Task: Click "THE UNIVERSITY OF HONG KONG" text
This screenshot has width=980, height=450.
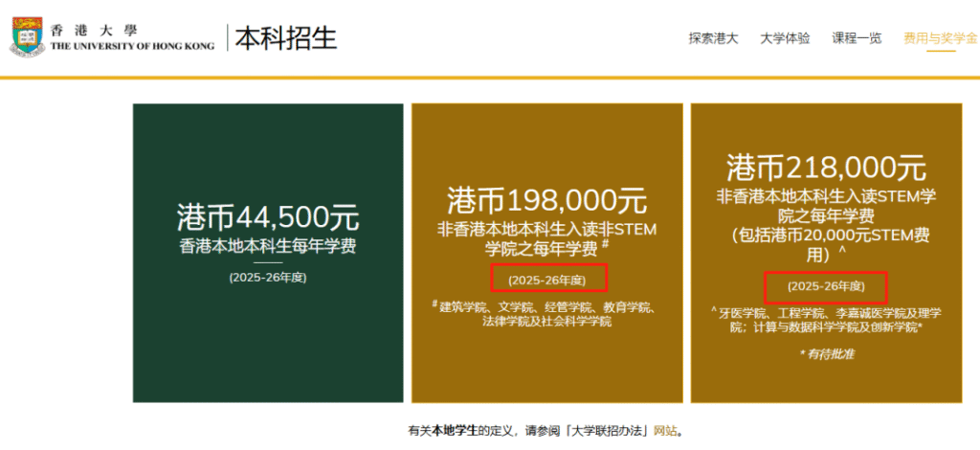Action: [132, 46]
